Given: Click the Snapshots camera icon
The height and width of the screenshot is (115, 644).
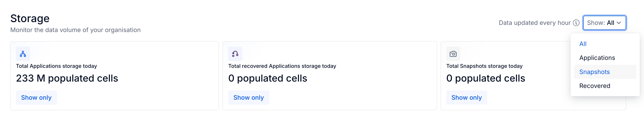Looking at the screenshot, I should [453, 54].
